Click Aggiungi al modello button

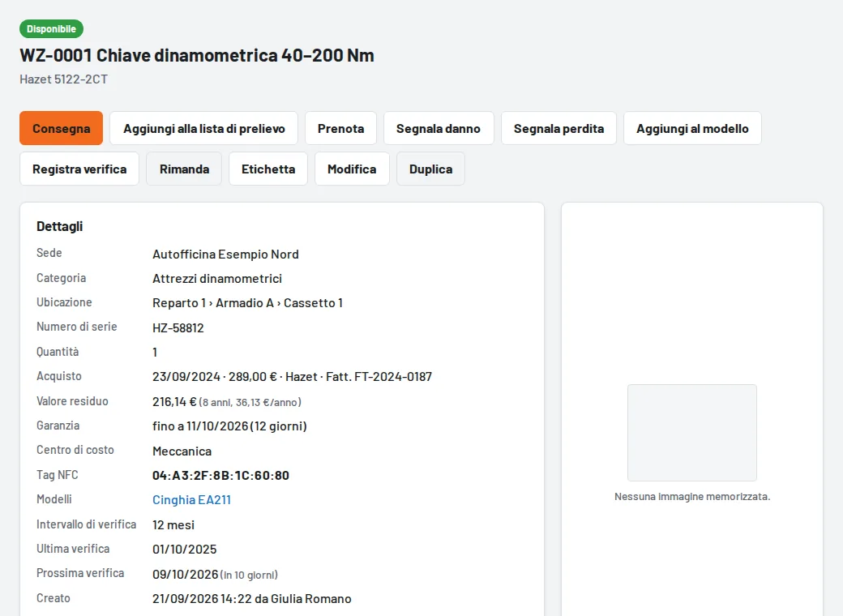(x=692, y=128)
